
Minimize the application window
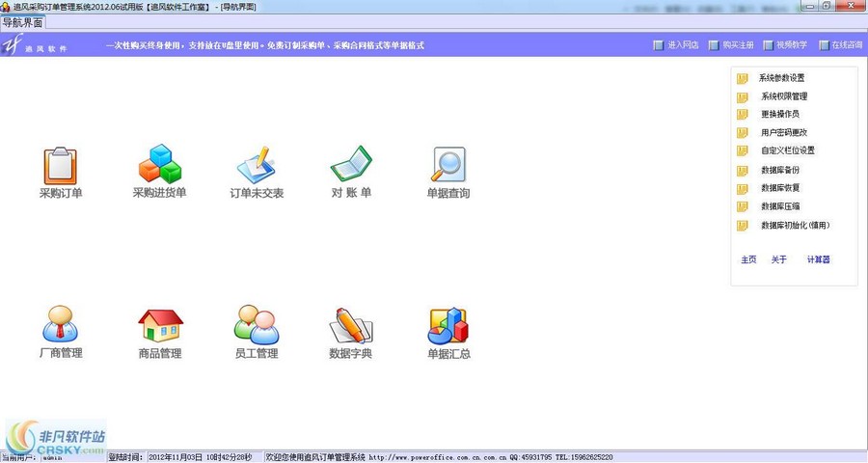tap(810, 6)
